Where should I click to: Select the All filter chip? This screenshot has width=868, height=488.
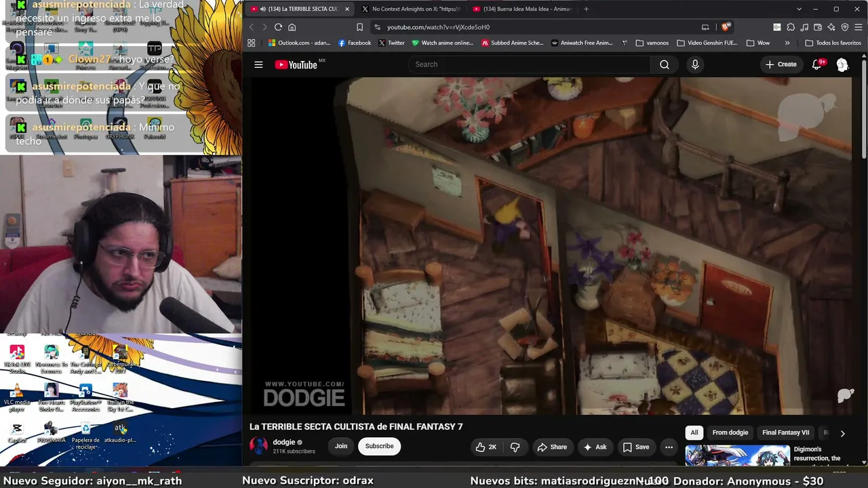click(694, 432)
